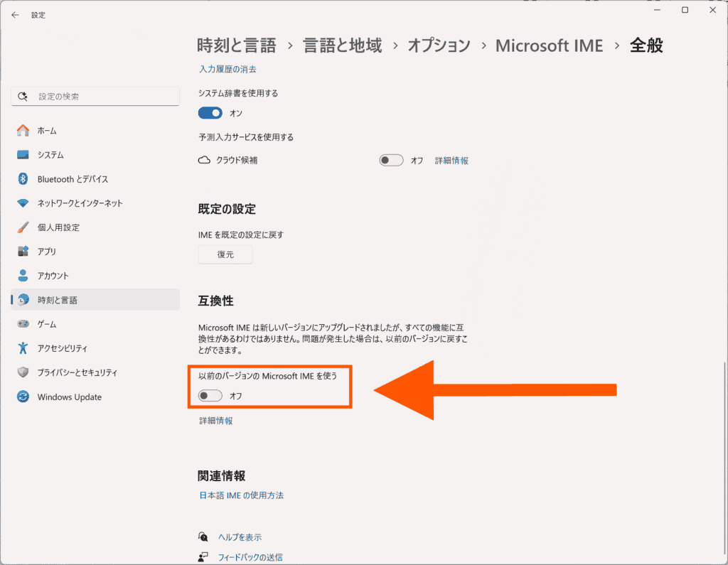Click the 個人用設定 paintbrush icon
Screen dimensions: 728x565
pos(23,227)
